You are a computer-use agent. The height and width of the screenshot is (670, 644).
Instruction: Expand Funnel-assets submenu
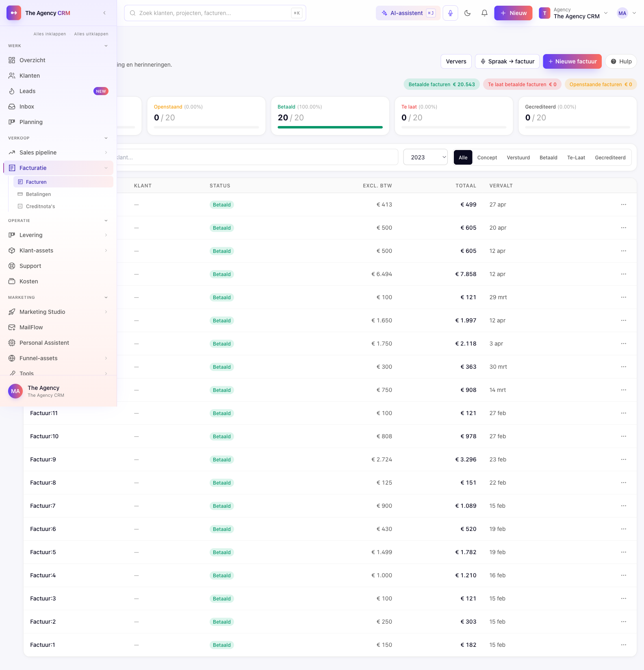tap(106, 358)
